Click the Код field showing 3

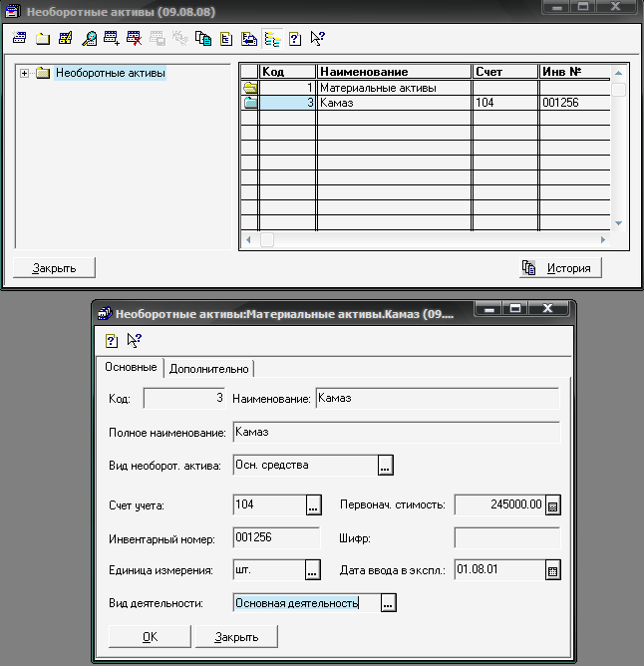pos(184,399)
